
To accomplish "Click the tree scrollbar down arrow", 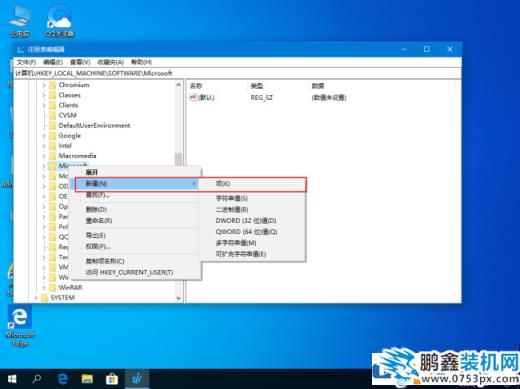I will pyautogui.click(x=179, y=298).
